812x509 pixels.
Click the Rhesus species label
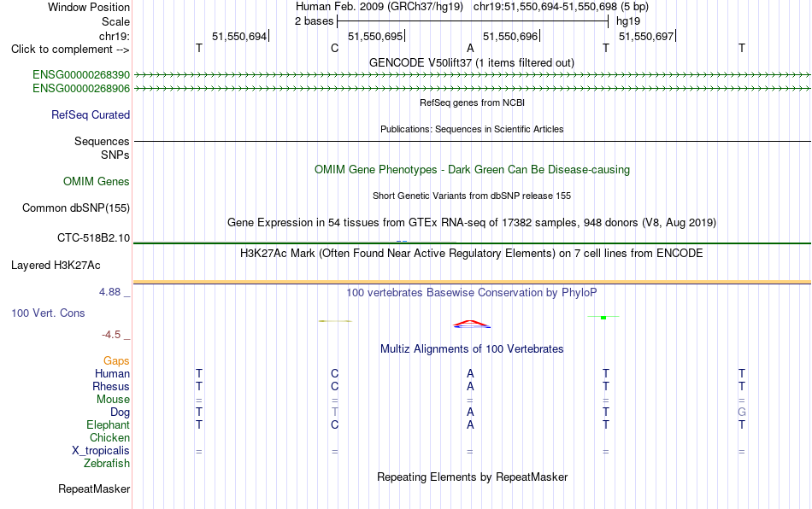(111, 386)
